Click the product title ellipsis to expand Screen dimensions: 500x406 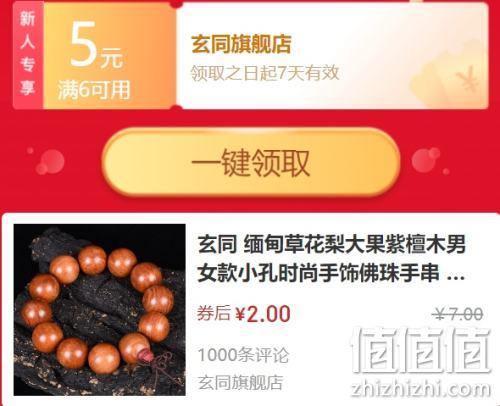455,275
